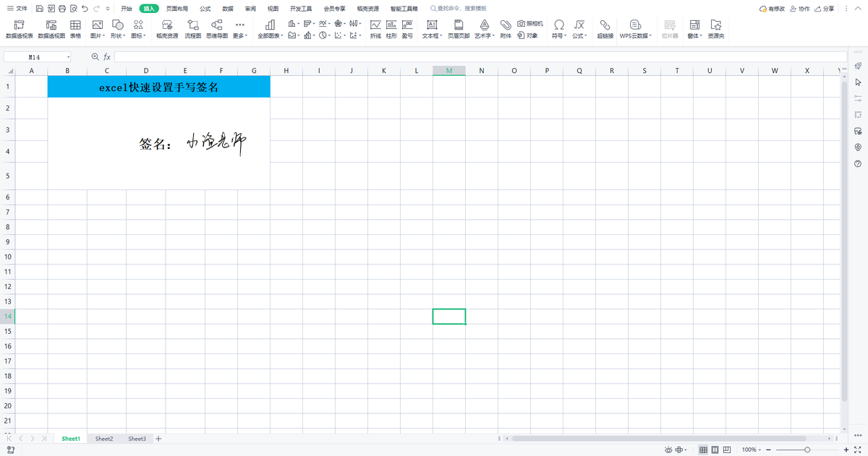This screenshot has height=456, width=868.
Task: Select the handwritten signature image
Action: 216,143
